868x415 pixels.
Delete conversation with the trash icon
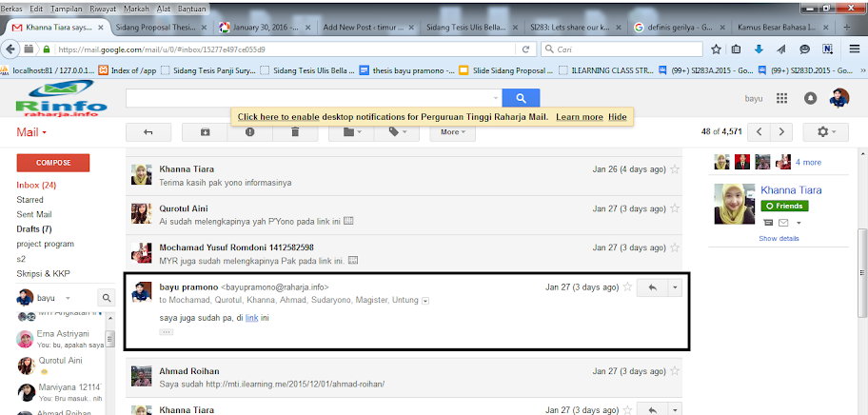click(295, 132)
